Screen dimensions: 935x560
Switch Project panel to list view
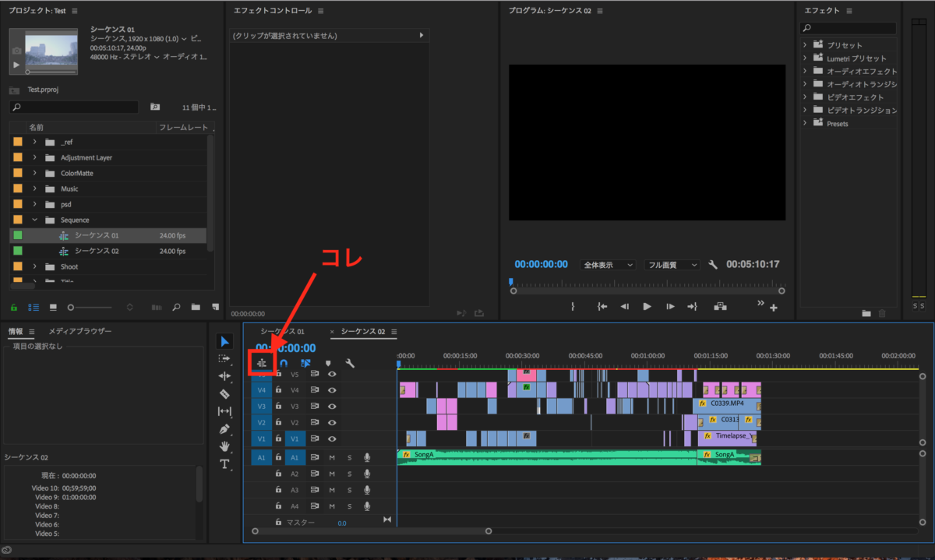34,307
